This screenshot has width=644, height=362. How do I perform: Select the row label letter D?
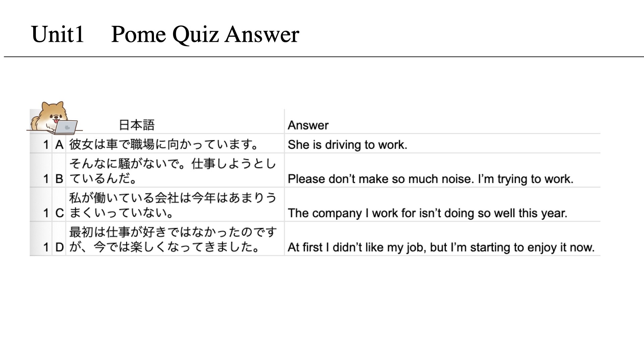(x=59, y=247)
